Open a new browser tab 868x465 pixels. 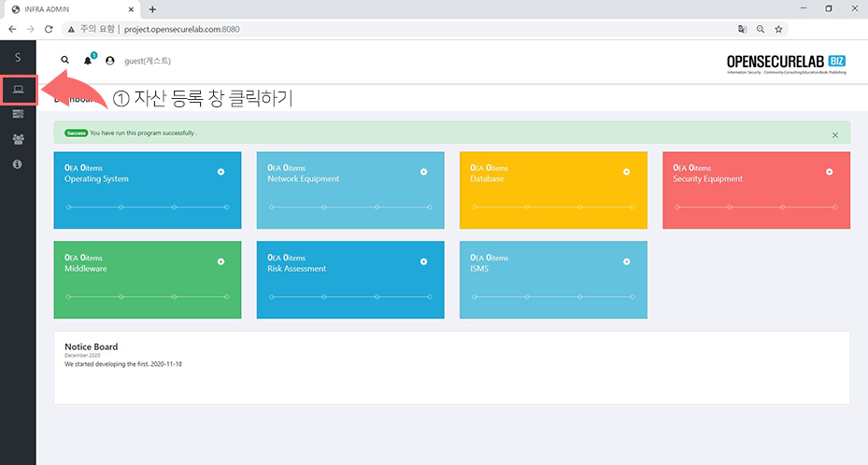(x=152, y=9)
